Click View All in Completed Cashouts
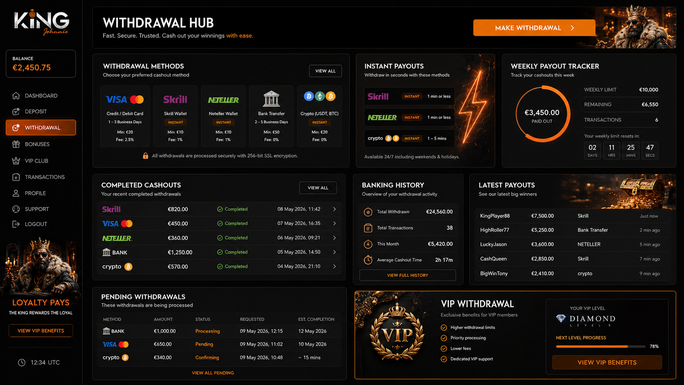Screen dimensions: 684x385 318,187
